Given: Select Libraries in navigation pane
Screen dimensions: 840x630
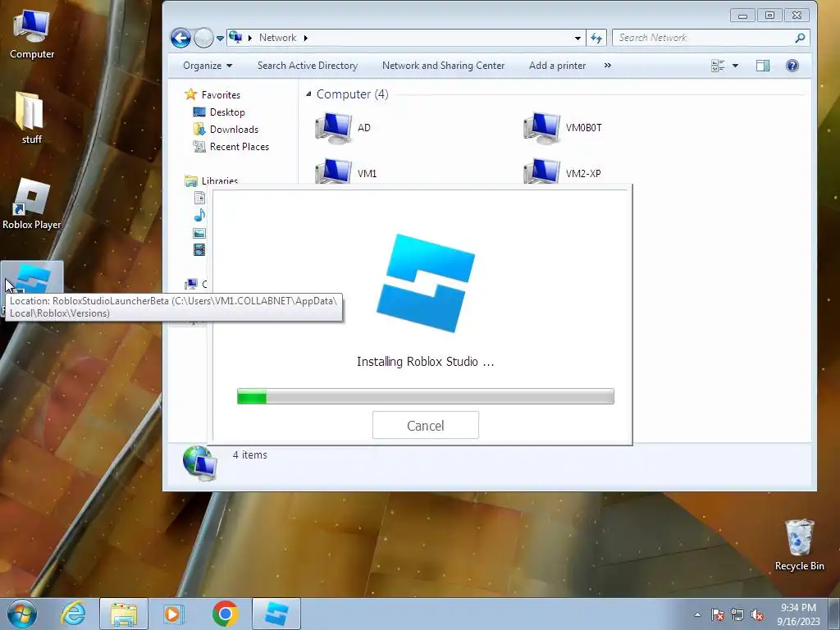Looking at the screenshot, I should [x=211, y=180].
